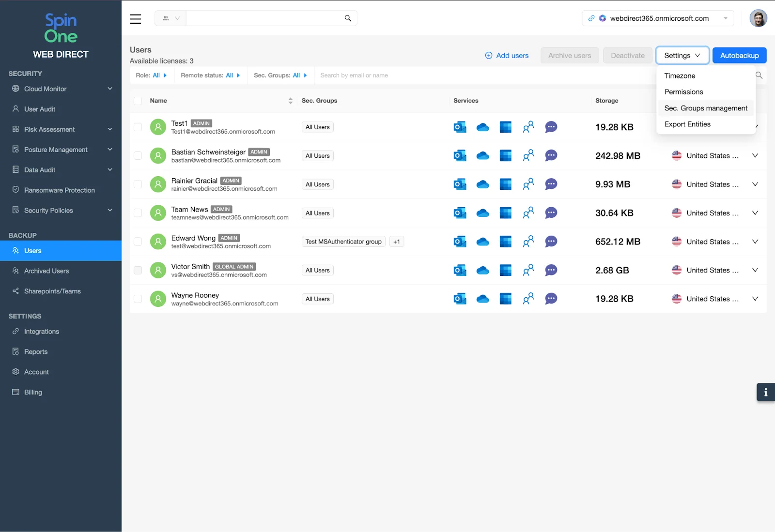Select Export Entities menu option
The image size is (775, 532).
coord(687,124)
